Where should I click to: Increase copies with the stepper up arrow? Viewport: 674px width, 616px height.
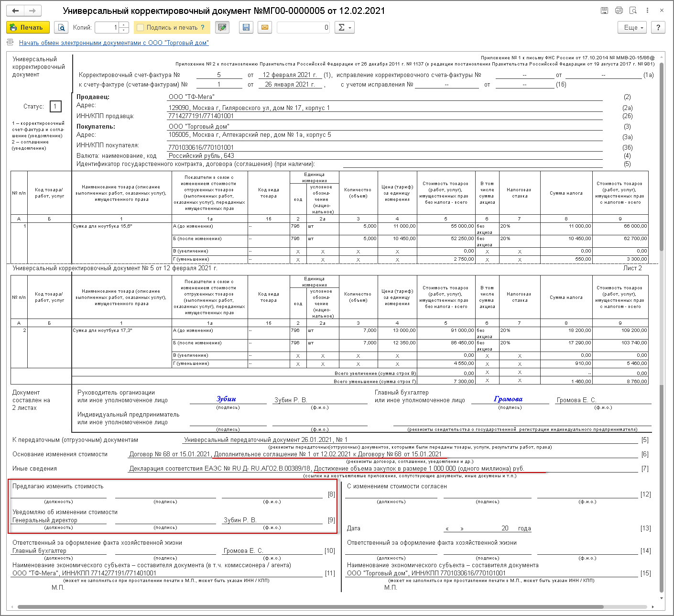tap(124, 25)
